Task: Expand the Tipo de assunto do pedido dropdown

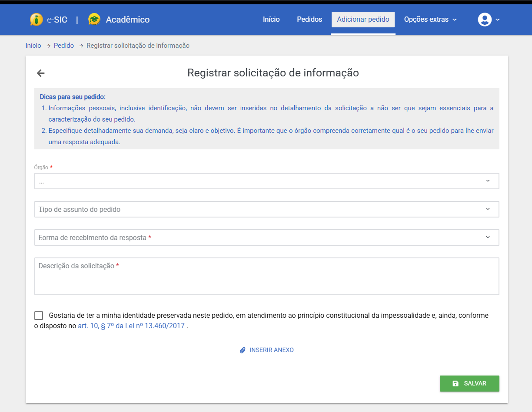Action: 266,209
